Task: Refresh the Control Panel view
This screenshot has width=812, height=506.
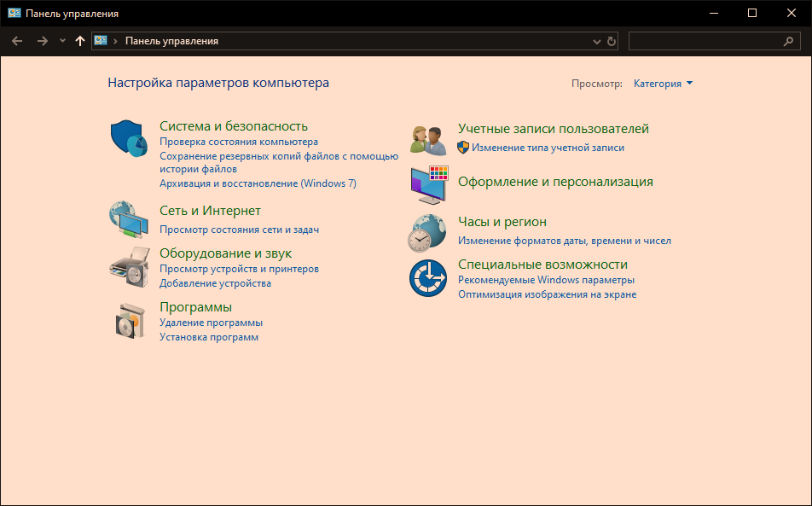Action: point(612,41)
